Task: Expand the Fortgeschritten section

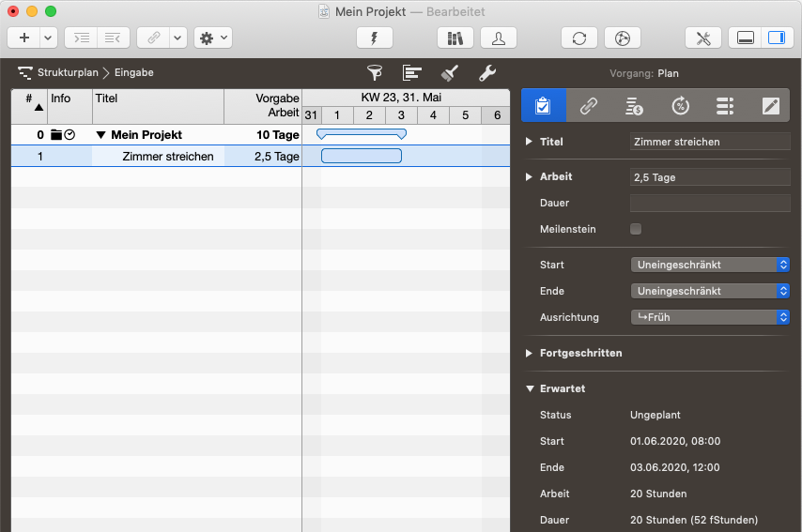Action: pos(529,353)
